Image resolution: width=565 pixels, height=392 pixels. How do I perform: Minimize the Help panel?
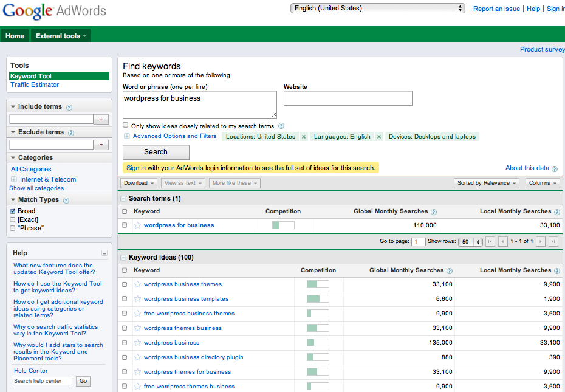(104, 253)
